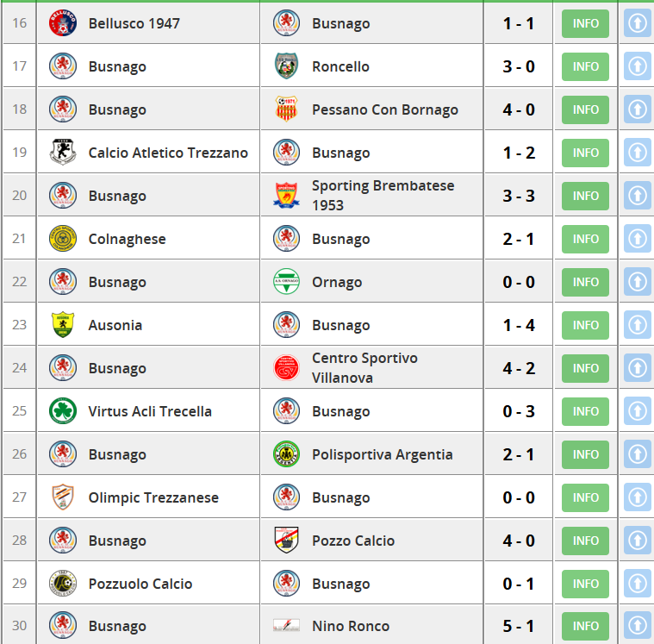This screenshot has height=644, width=654.
Task: Open INFO for the Colnaghese 2-1 match
Action: coord(585,239)
